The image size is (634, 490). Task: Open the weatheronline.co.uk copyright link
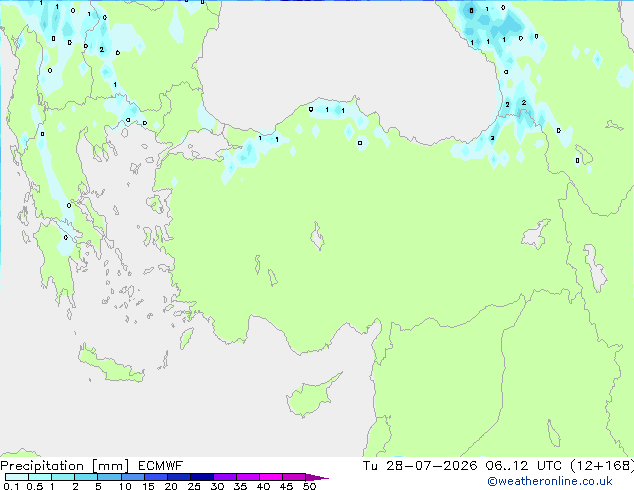(x=550, y=481)
